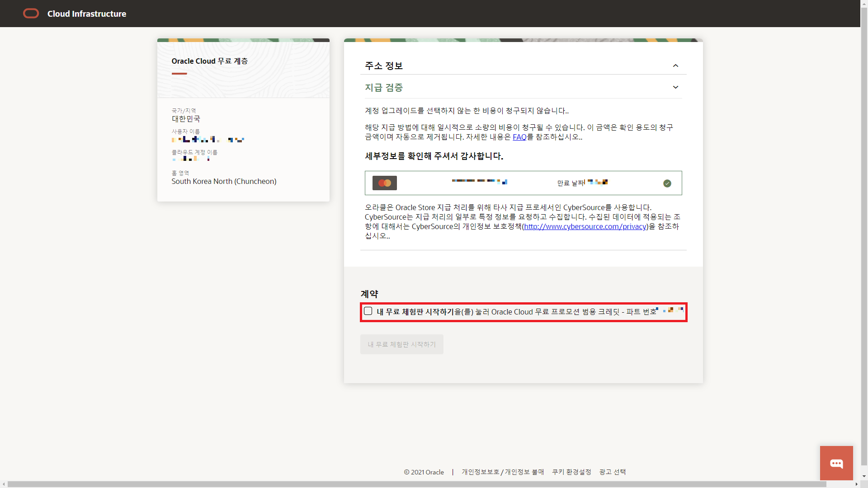This screenshot has width=868, height=488.
Task: Open the FAQ link
Action: tap(519, 137)
